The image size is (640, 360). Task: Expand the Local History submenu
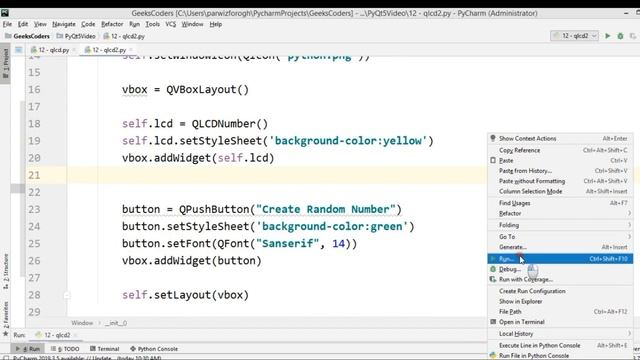point(560,333)
